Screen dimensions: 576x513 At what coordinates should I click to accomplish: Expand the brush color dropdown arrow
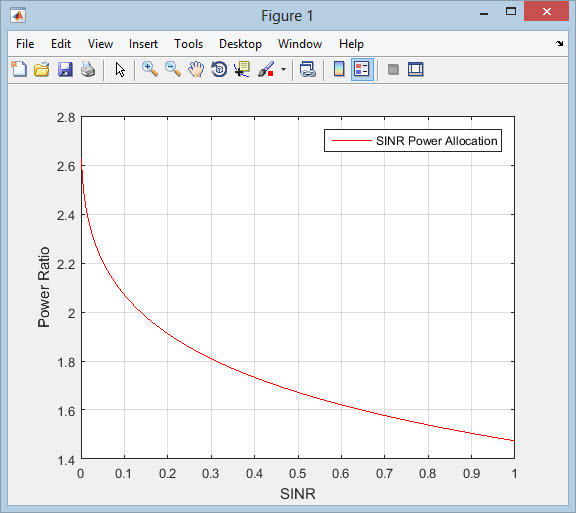point(283,69)
